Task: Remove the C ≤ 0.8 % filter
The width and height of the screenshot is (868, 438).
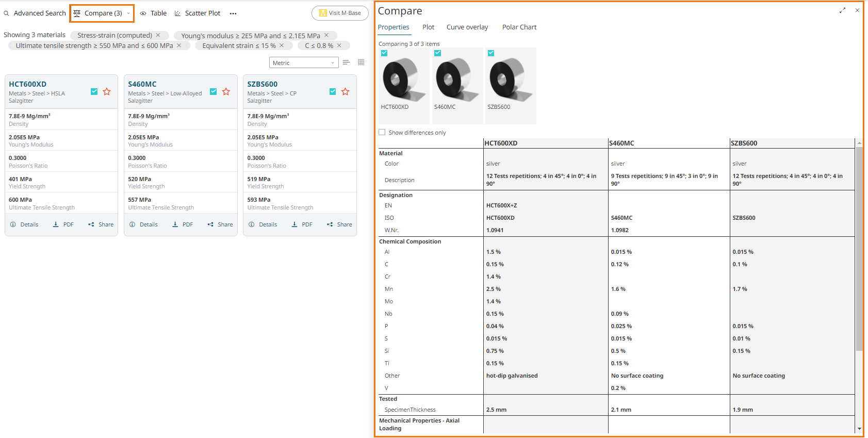Action: [339, 45]
